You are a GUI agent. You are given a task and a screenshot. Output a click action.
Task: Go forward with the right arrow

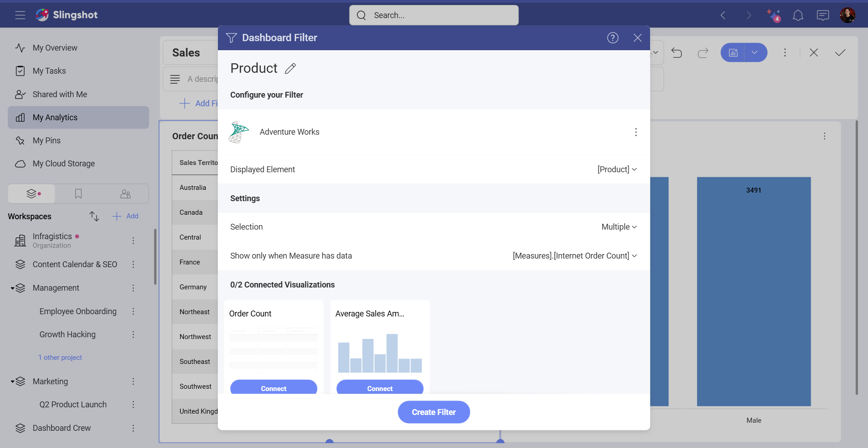click(749, 15)
